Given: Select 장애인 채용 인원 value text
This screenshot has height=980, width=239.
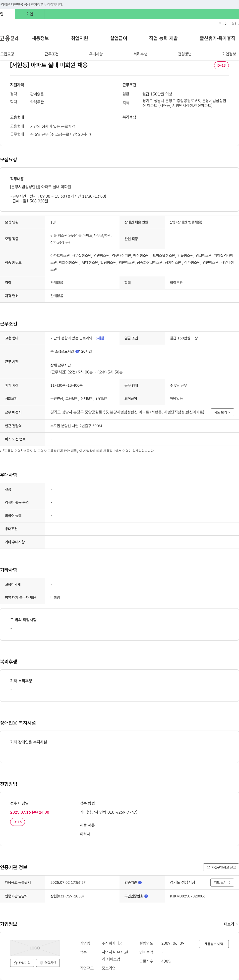Looking at the screenshot, I should tap(186, 222).
